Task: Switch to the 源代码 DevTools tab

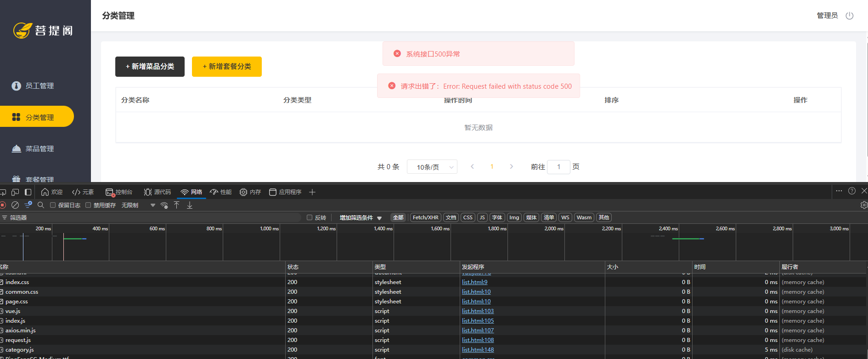Action: (158, 192)
